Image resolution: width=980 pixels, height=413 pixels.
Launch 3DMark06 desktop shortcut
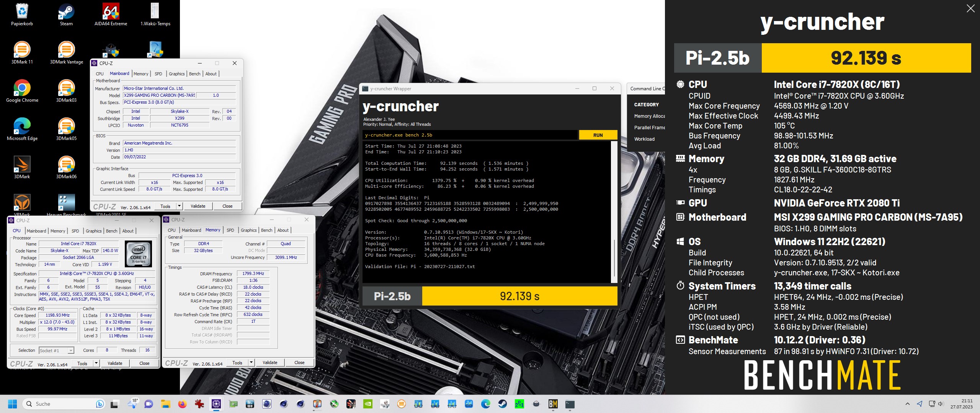pos(66,167)
